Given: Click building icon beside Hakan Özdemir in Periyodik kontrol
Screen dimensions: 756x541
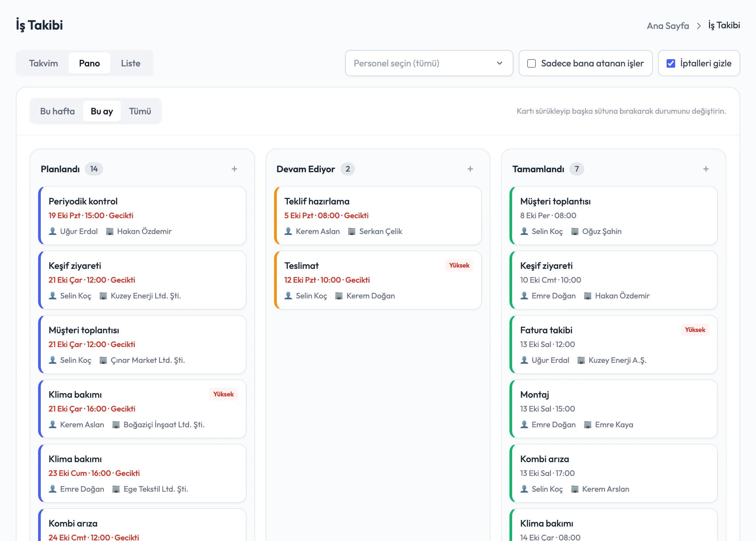Looking at the screenshot, I should 109,231.
